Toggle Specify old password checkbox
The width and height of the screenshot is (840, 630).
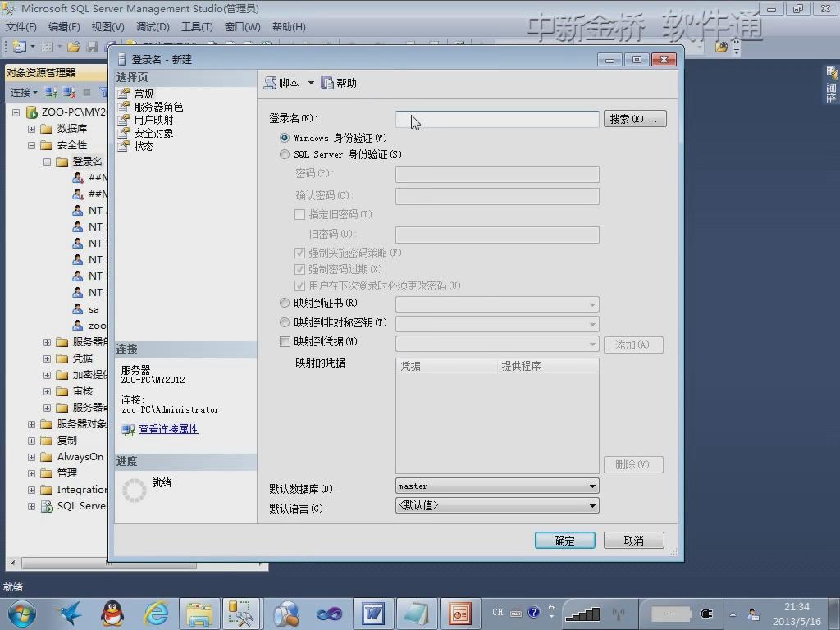coord(300,214)
